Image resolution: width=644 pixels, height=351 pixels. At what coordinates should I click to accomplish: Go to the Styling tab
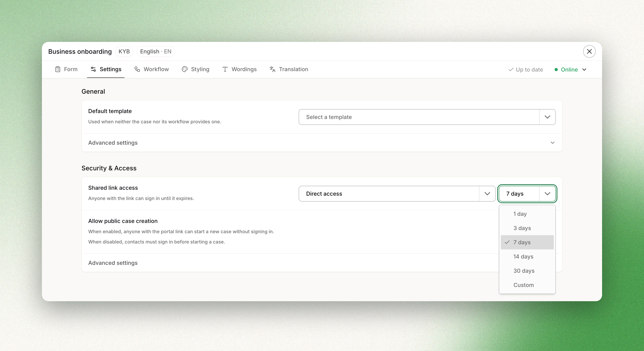[x=195, y=69]
